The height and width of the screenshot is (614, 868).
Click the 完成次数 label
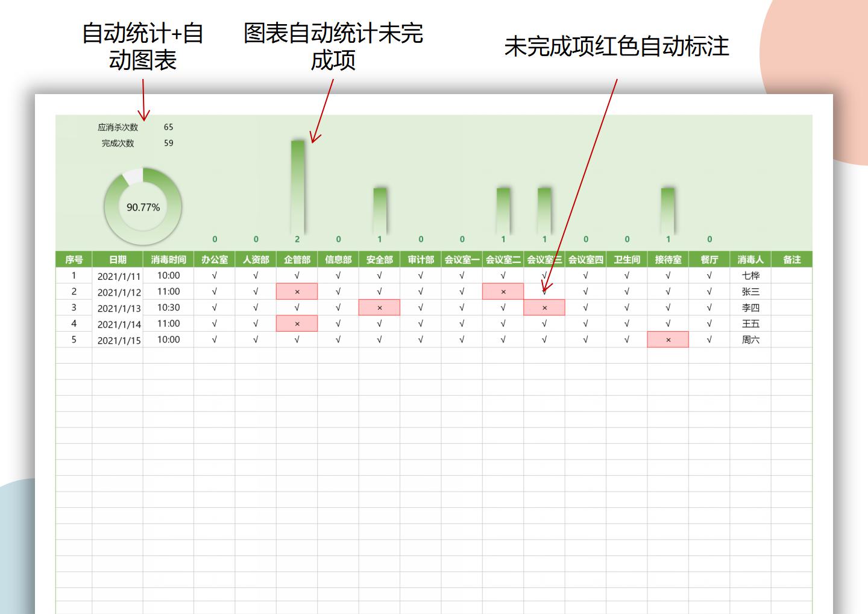tap(118, 143)
